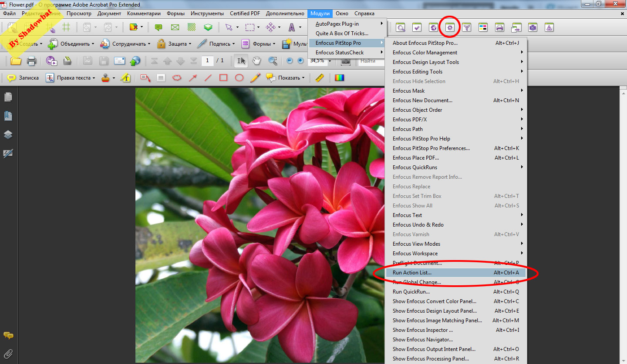The height and width of the screenshot is (364, 627).
Task: Open the Инструменты menu
Action: pos(207,13)
